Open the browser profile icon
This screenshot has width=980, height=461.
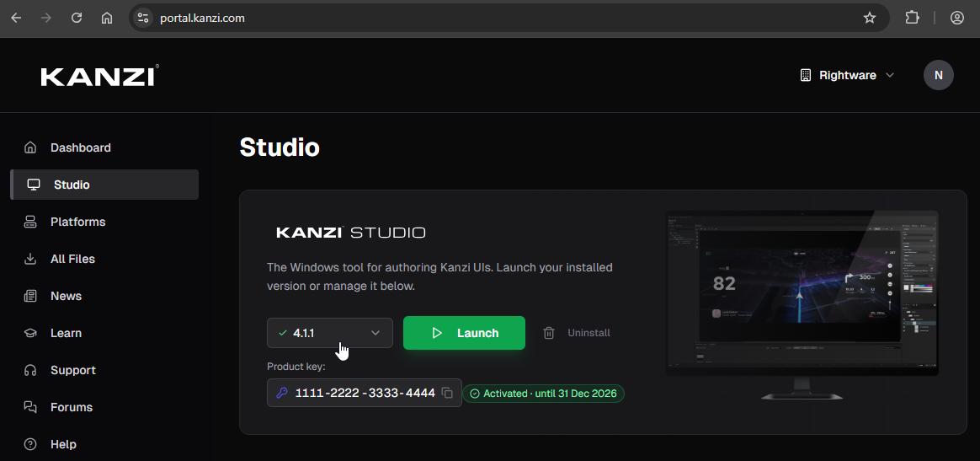[957, 19]
